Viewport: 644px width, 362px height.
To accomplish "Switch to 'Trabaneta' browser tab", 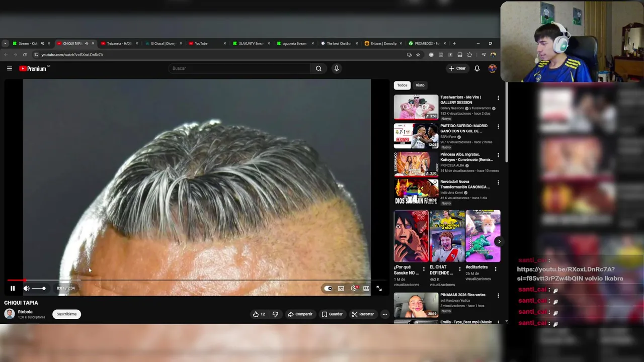I will (x=118, y=43).
